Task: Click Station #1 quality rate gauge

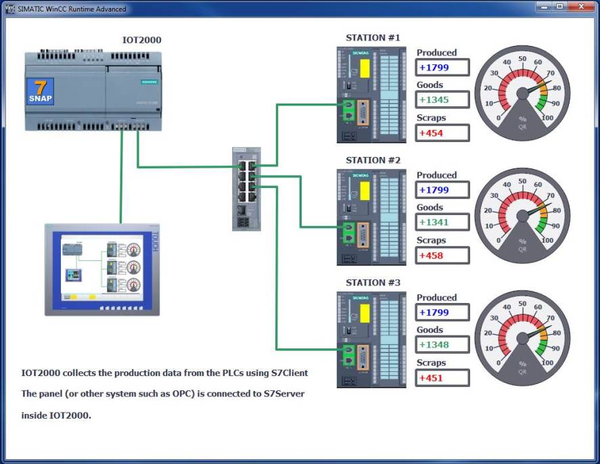Action: tap(522, 93)
